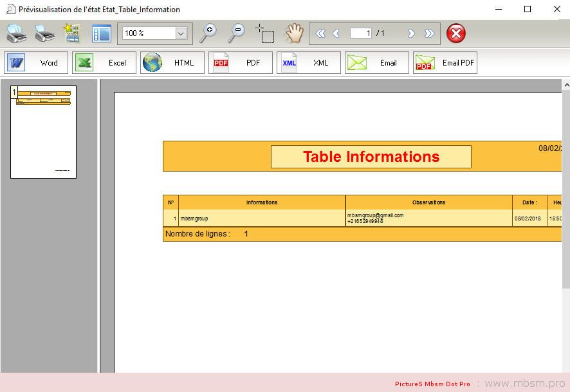Click the page number input field
Screen dimensions: 570x392
point(360,33)
